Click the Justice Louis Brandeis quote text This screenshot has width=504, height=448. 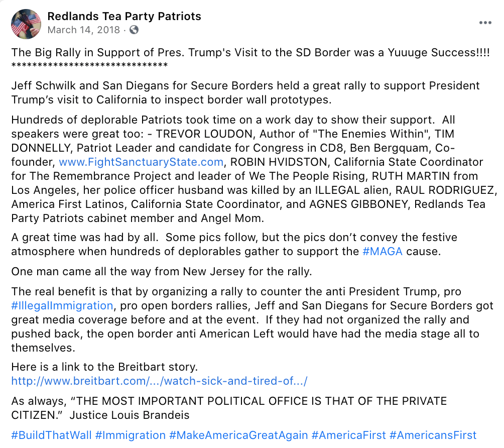(x=228, y=408)
